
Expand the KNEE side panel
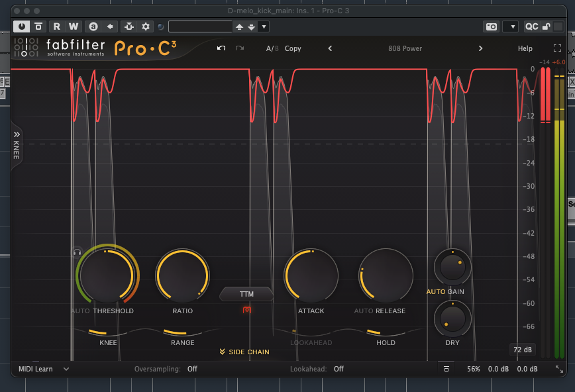(x=17, y=145)
